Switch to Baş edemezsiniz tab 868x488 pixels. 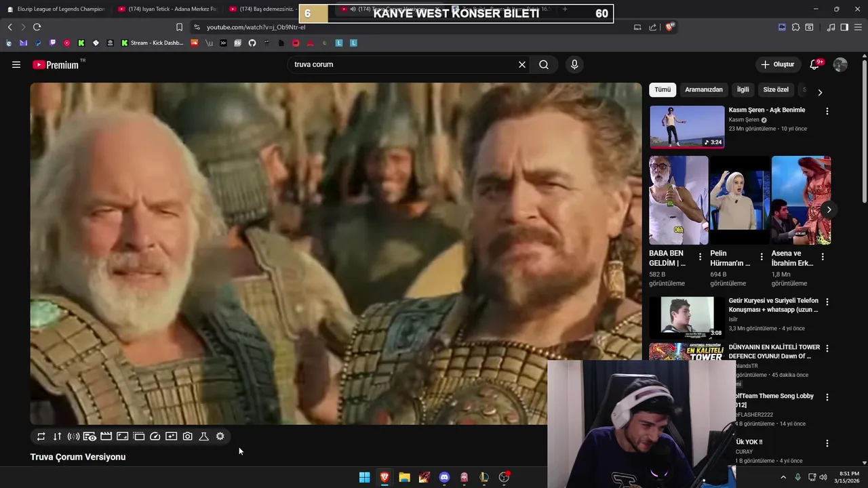pos(262,9)
